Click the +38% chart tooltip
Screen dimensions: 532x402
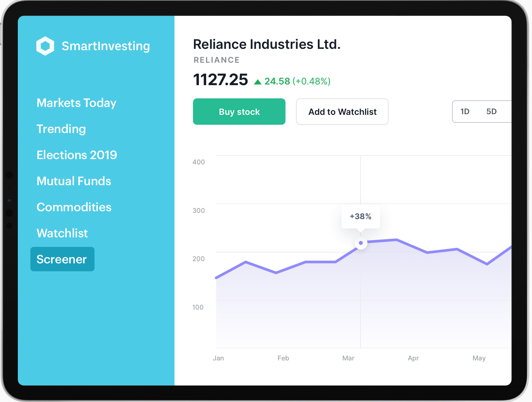pyautogui.click(x=361, y=217)
